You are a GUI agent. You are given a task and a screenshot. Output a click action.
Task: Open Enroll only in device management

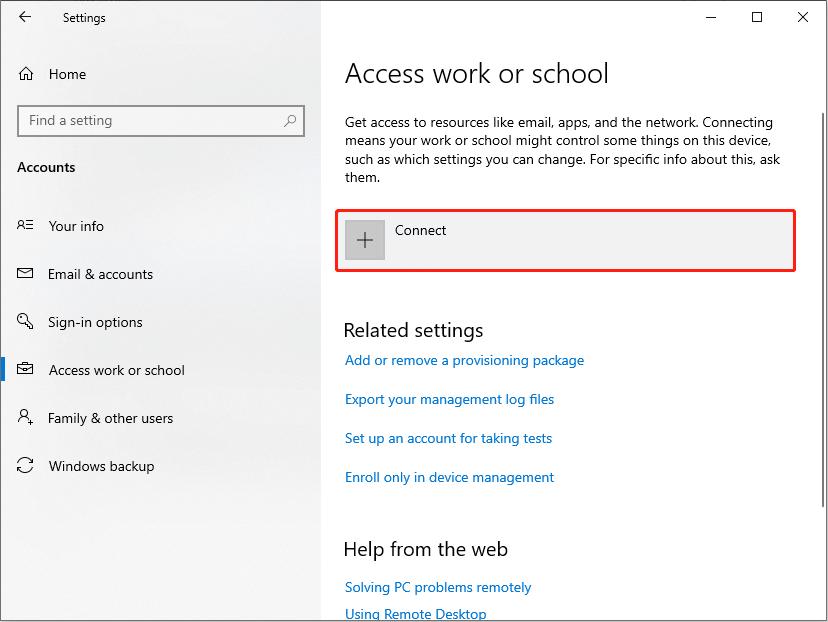[449, 477]
